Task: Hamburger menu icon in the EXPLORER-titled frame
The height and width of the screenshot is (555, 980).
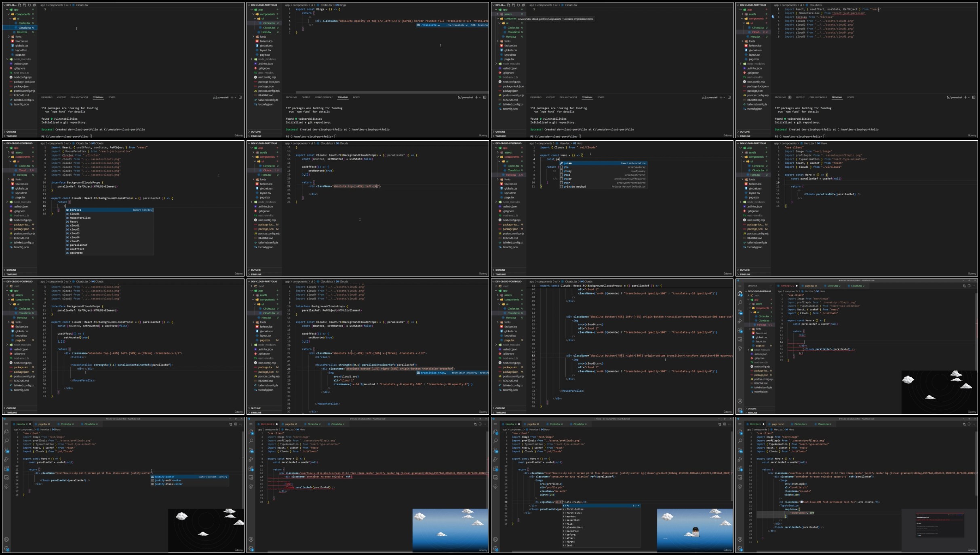Action: pos(740,286)
